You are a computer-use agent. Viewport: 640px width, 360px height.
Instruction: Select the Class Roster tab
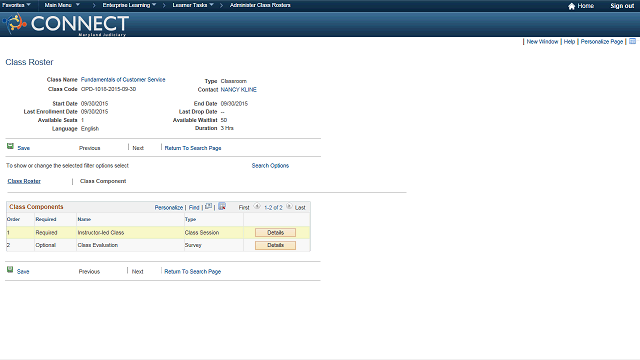24,181
